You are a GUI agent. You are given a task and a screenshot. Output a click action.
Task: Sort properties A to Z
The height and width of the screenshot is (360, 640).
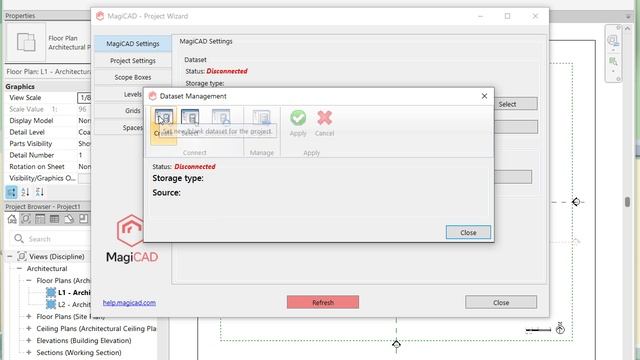25,192
